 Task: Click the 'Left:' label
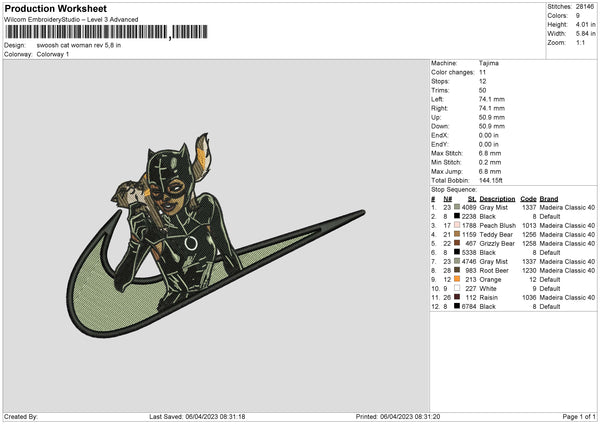pyautogui.click(x=437, y=99)
